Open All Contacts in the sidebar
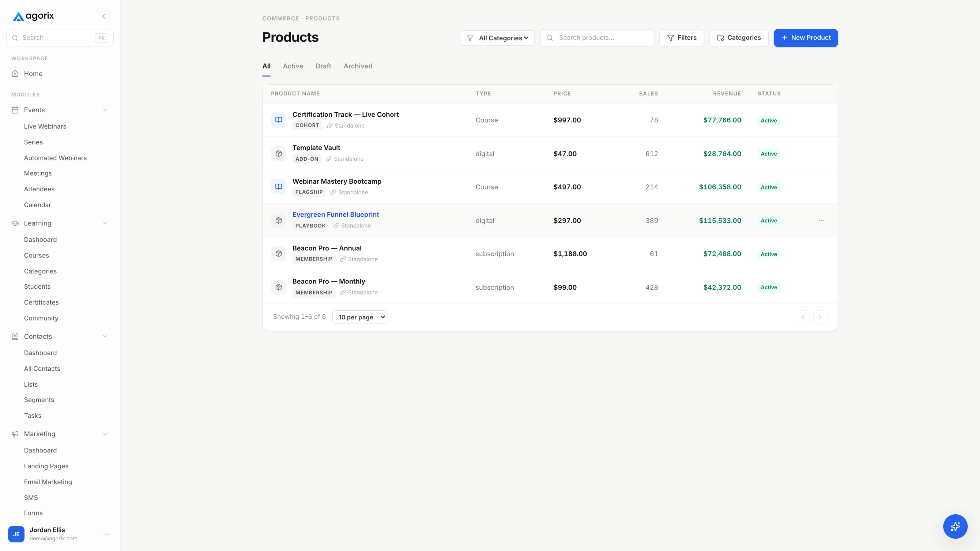Screen dimensions: 980x551 42,369
